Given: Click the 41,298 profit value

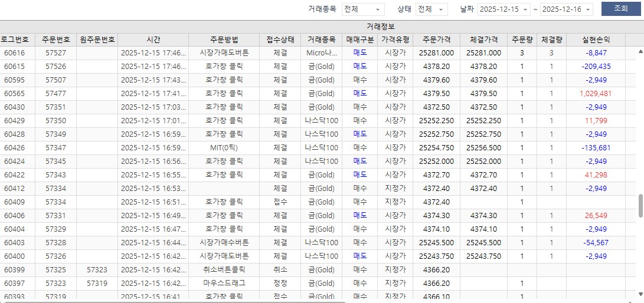Looking at the screenshot, I should [596, 174].
